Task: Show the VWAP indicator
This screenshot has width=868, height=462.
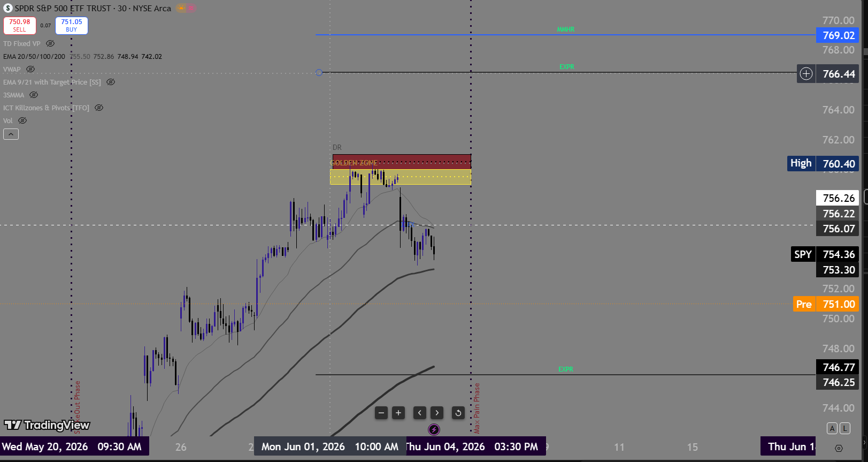Action: (x=30, y=69)
